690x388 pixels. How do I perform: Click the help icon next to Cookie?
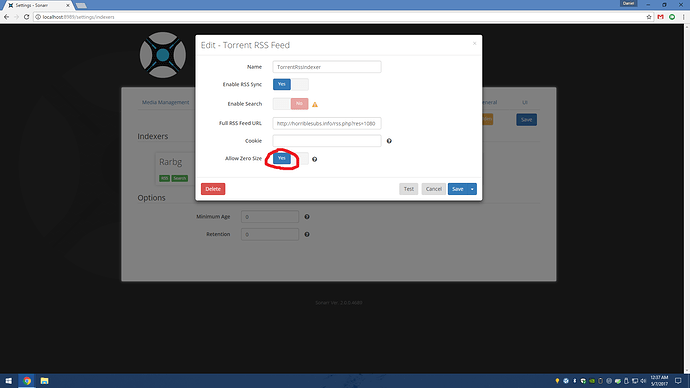389,141
